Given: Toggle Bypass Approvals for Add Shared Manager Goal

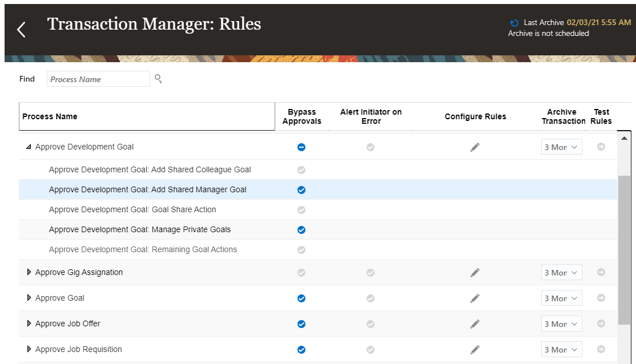Looking at the screenshot, I should click(x=301, y=189).
